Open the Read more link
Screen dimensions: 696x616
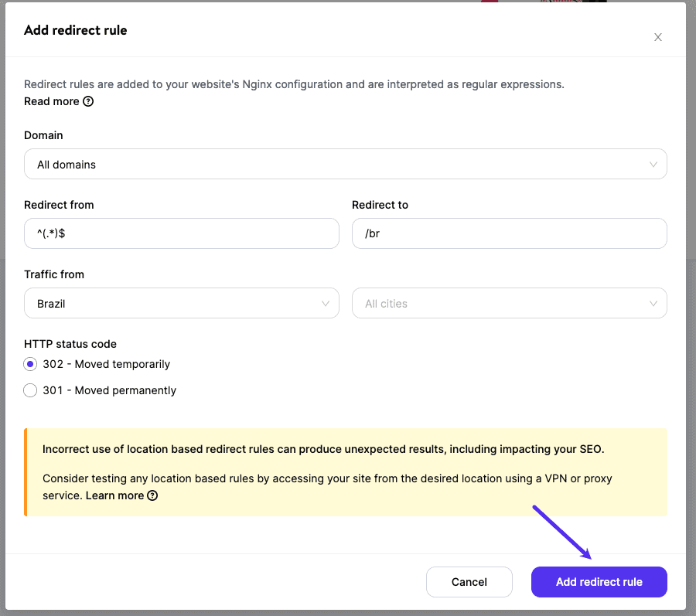pos(52,101)
